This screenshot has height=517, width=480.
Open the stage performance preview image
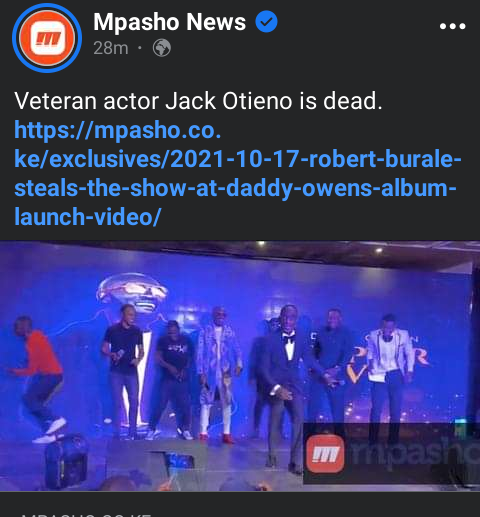pos(240,366)
